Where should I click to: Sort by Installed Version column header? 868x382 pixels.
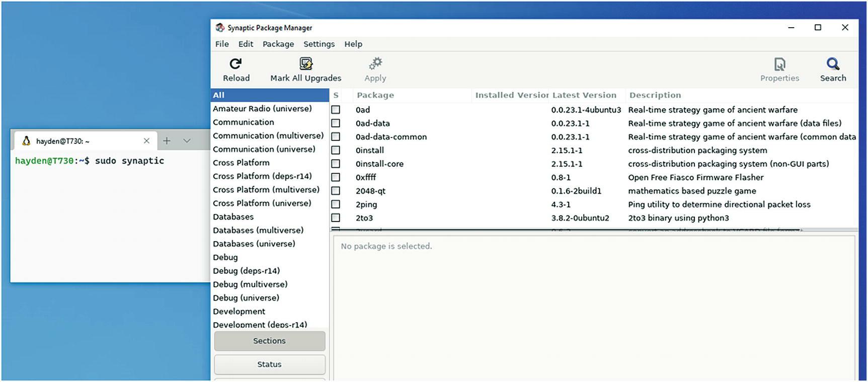[511, 95]
